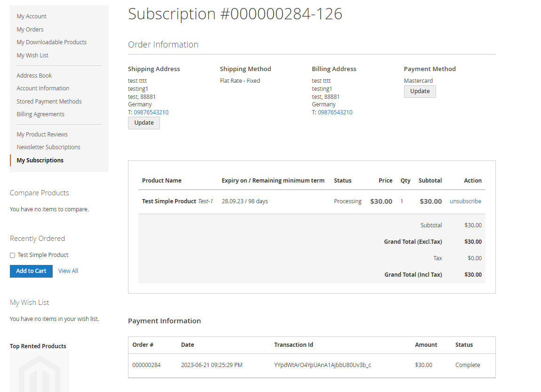The width and height of the screenshot is (541, 392).
Task: View My Product Reviews
Action: tap(42, 134)
